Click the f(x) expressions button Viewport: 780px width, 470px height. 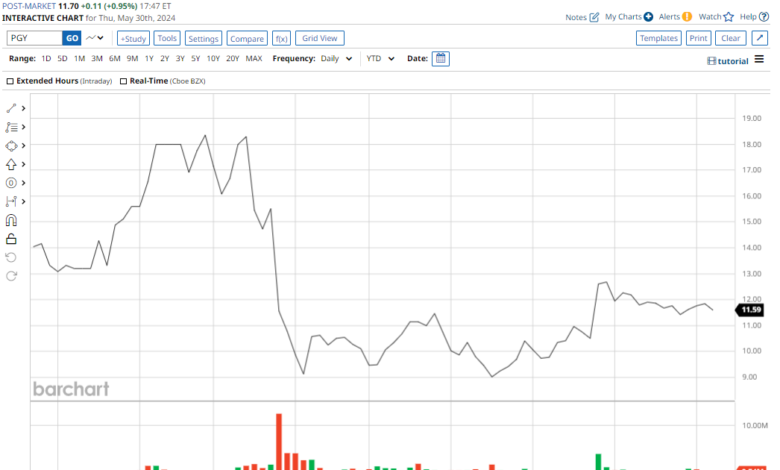(x=282, y=38)
